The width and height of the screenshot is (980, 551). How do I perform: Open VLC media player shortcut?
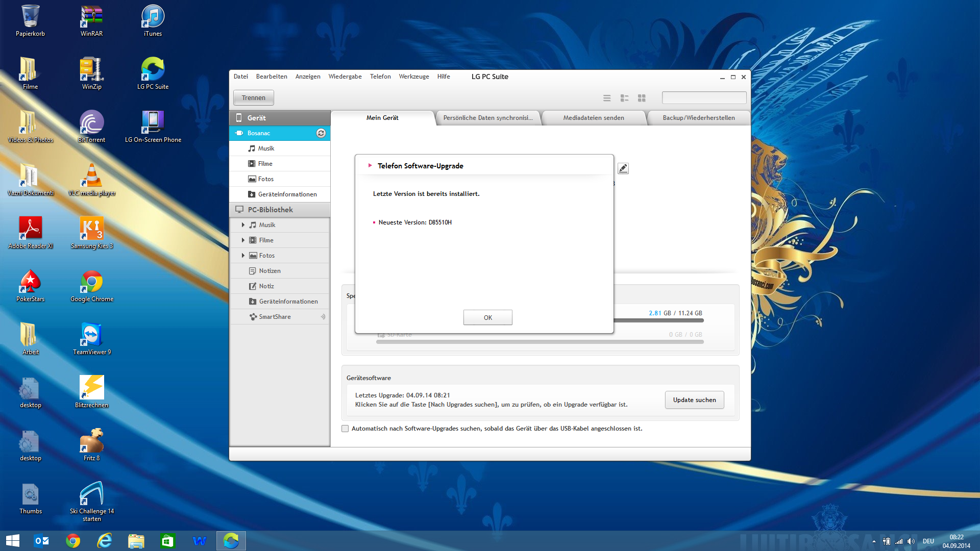91,180
